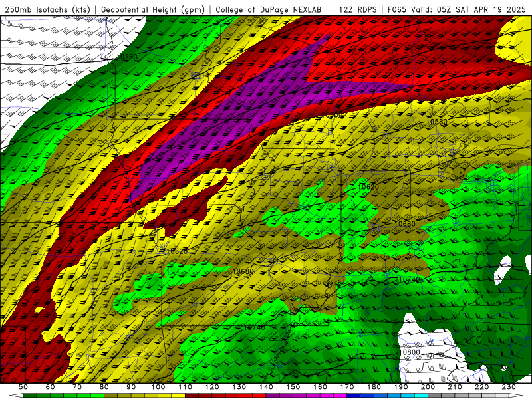Click the 10800 height contour label

[x=410, y=352]
